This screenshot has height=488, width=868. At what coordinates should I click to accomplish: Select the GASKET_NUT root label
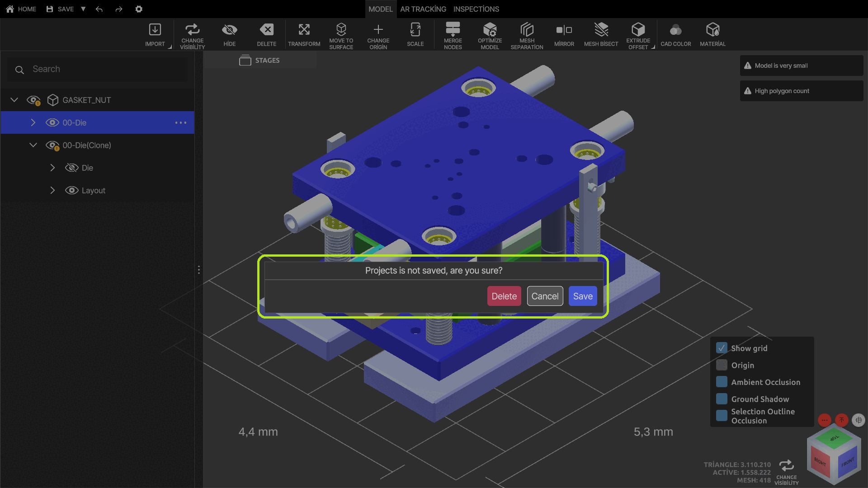87,100
